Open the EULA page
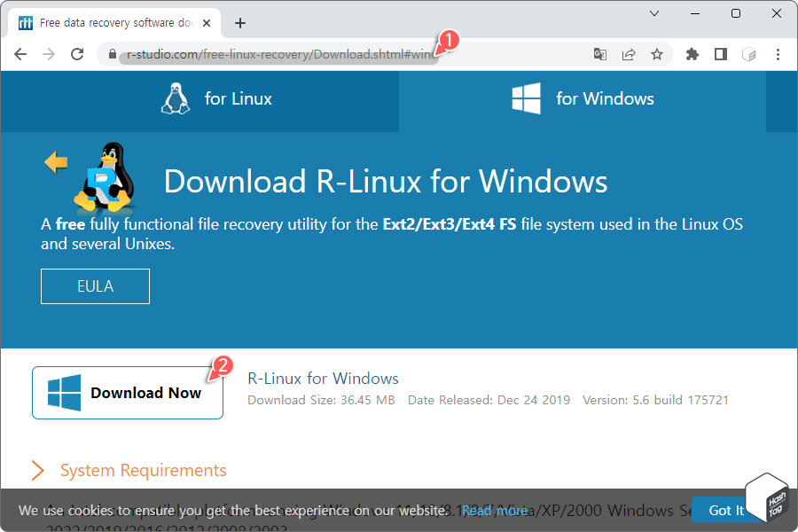 click(95, 286)
